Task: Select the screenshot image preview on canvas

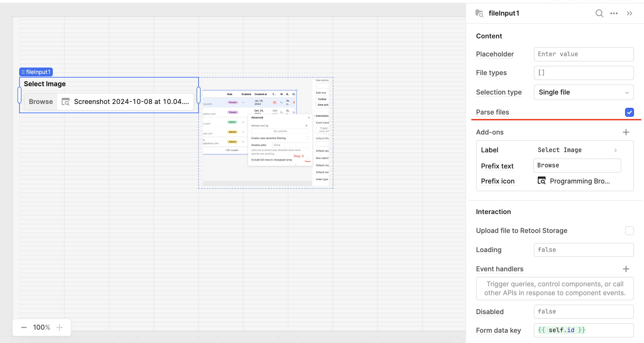Action: [x=266, y=133]
